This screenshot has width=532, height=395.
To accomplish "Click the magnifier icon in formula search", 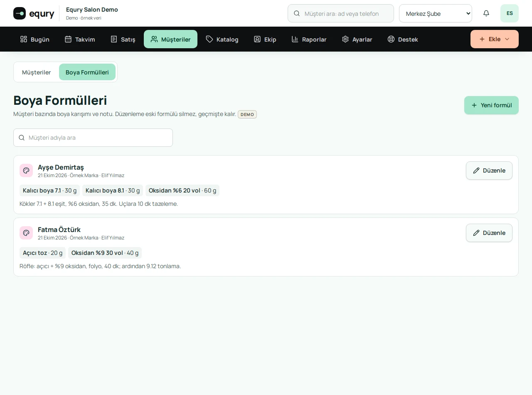I will [22, 138].
